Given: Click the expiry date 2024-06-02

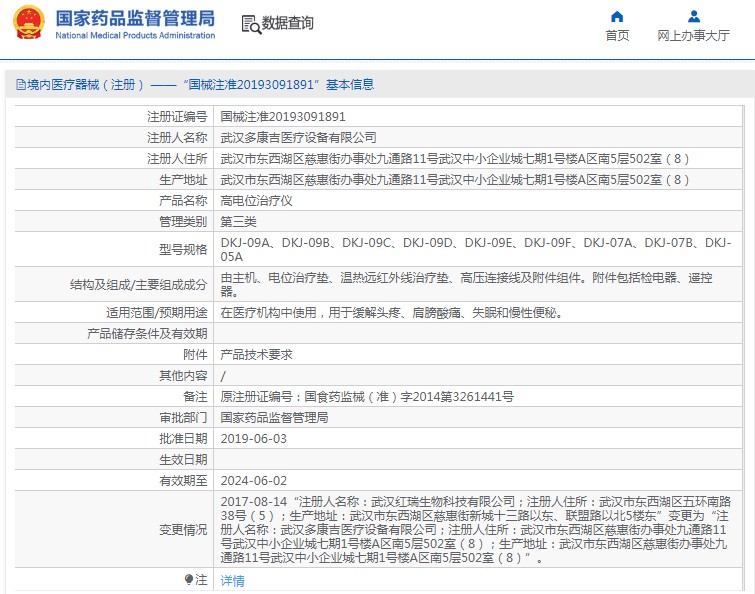Looking at the screenshot, I should [253, 480].
